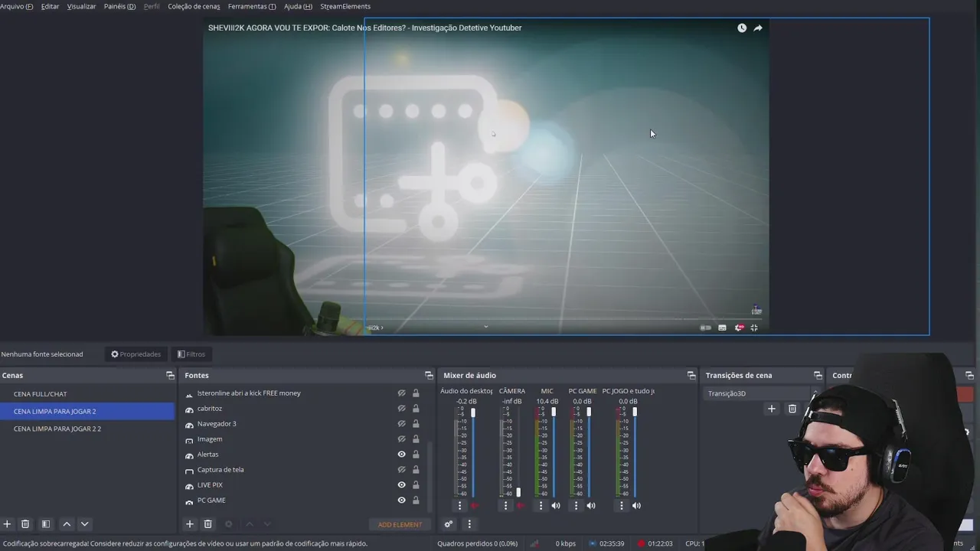980x551 pixels.
Task: Open the three-dot options for the PC GAME channel
Action: [x=576, y=506]
